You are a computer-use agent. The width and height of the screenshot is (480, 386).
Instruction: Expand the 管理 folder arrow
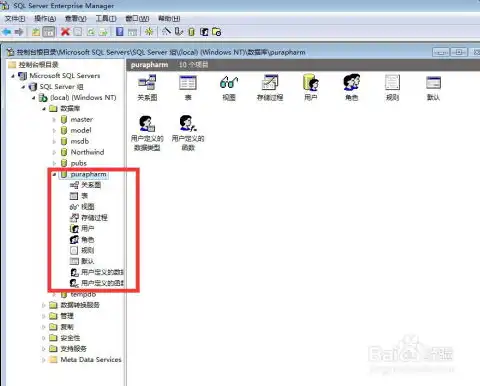(44, 316)
